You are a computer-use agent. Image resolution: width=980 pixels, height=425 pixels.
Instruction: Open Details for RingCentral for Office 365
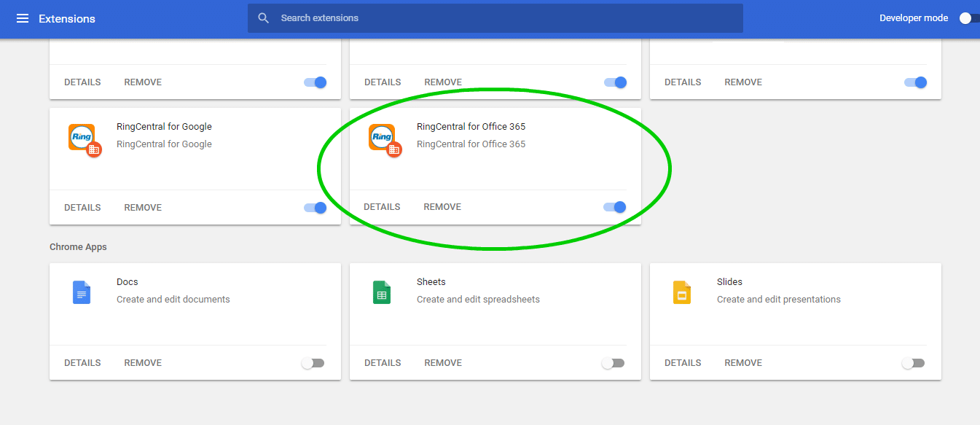tap(382, 207)
